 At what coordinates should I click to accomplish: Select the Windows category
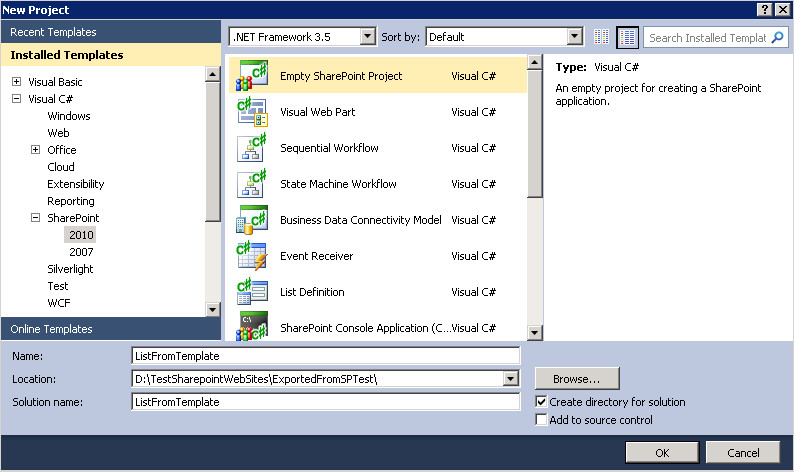[69, 116]
